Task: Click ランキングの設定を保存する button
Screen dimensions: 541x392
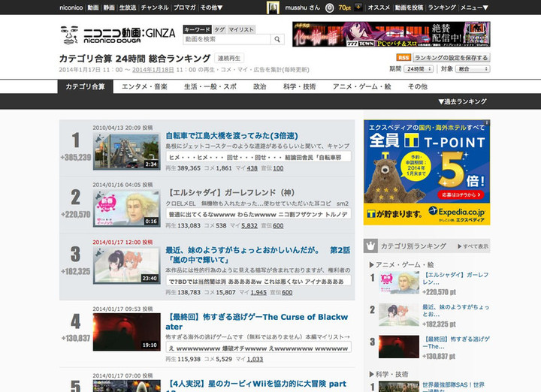Action: click(x=452, y=58)
